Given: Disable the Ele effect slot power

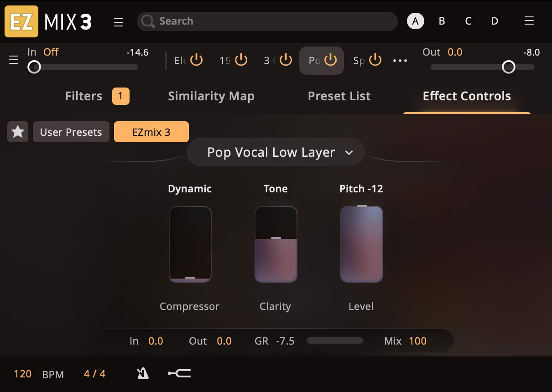Looking at the screenshot, I should point(196,60).
